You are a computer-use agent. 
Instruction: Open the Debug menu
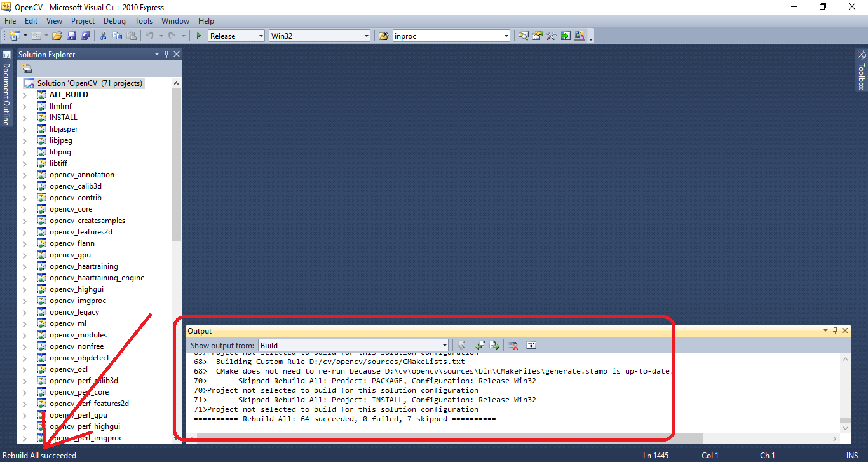pos(114,21)
